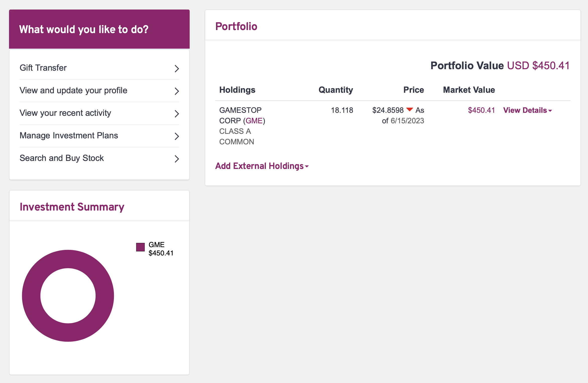
Task: Click the purple GME legend square
Action: pyautogui.click(x=140, y=247)
